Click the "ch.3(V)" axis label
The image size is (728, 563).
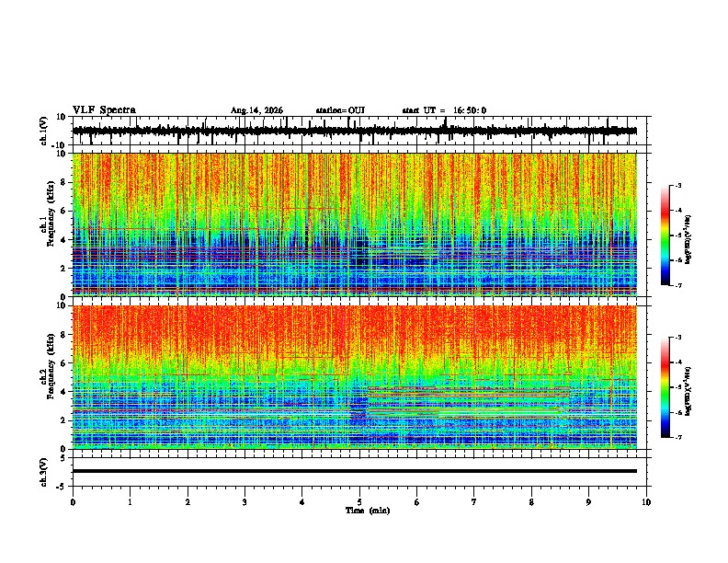pyautogui.click(x=43, y=473)
